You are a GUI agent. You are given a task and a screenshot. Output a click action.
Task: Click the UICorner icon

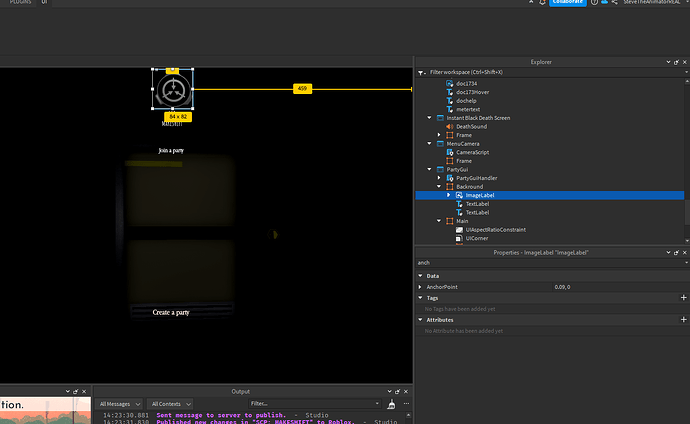coord(459,238)
